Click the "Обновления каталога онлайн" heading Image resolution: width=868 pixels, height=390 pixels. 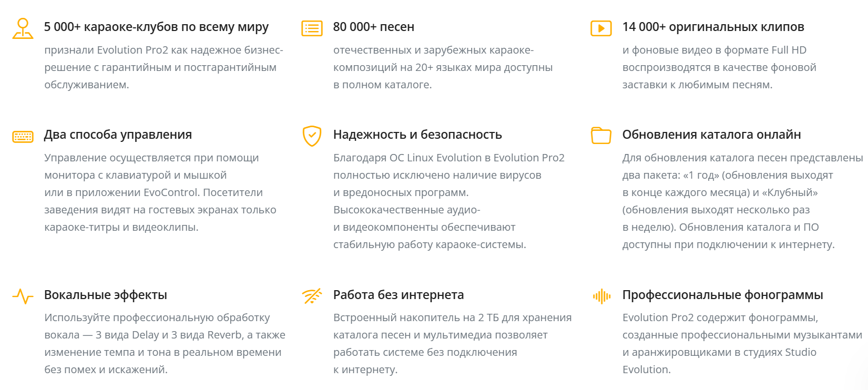coord(711,135)
